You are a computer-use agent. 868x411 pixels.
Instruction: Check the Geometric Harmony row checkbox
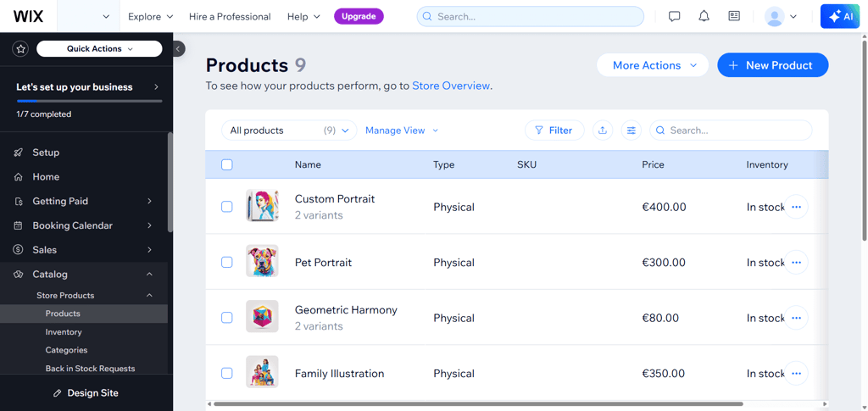(x=227, y=318)
